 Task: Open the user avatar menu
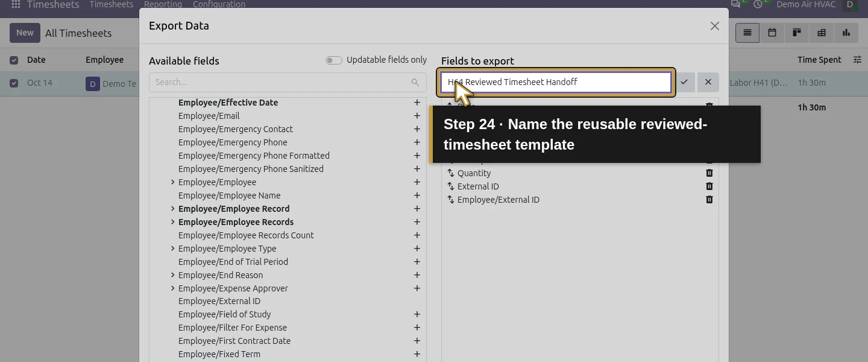point(850,4)
